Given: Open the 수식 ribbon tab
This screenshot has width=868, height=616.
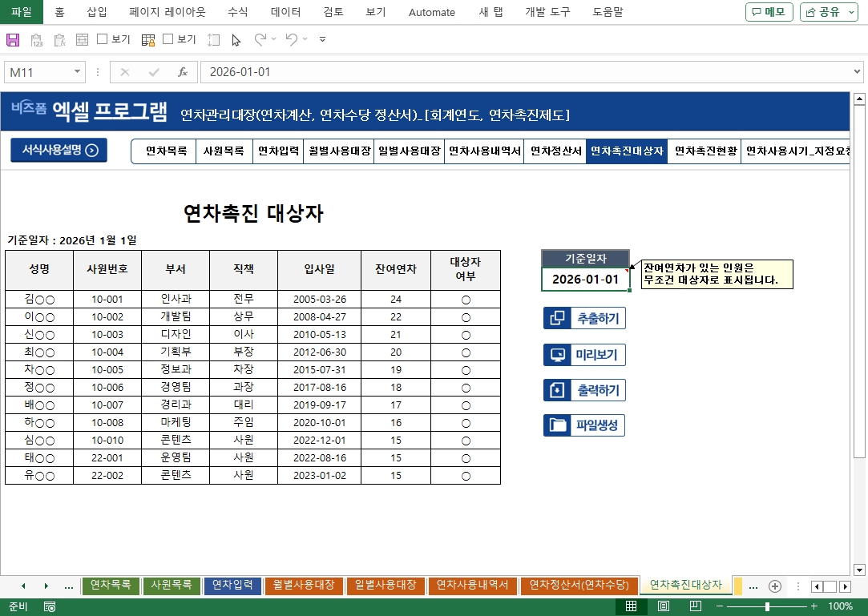Looking at the screenshot, I should tap(237, 12).
